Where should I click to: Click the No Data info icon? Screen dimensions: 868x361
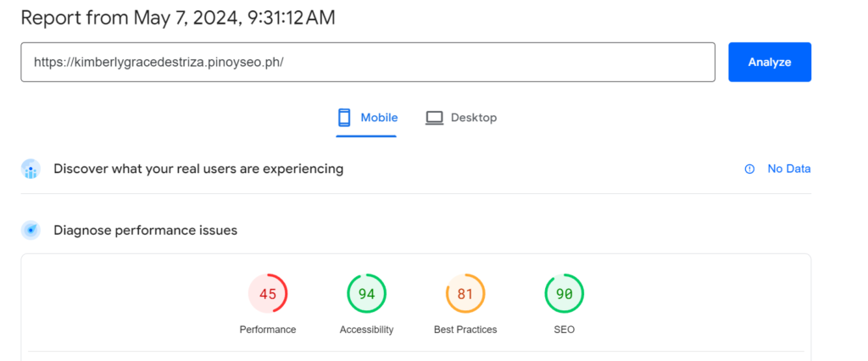(749, 169)
